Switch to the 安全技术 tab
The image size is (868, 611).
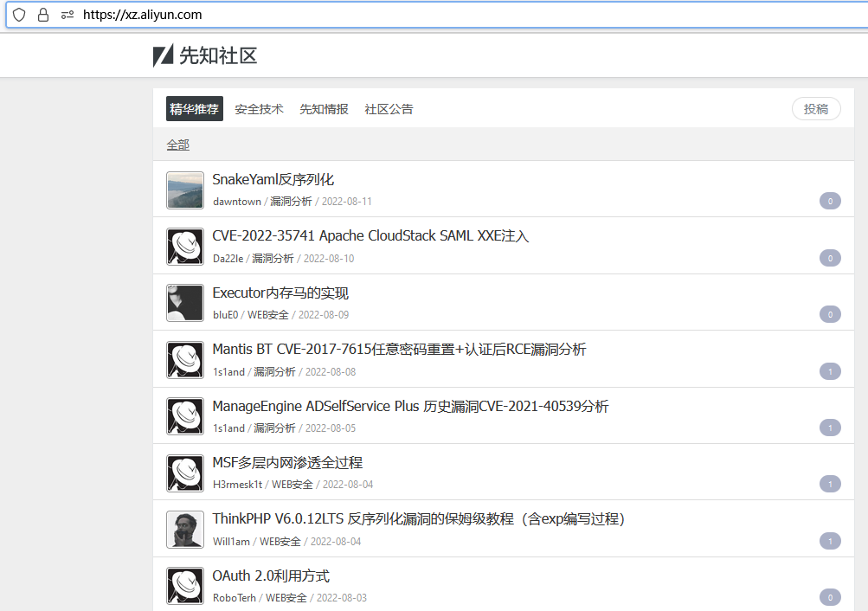point(259,109)
